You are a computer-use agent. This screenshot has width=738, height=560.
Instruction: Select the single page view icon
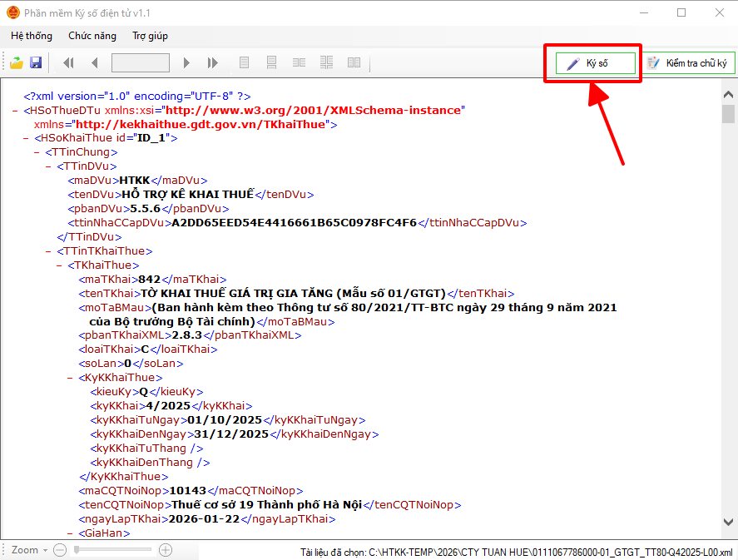click(x=244, y=63)
